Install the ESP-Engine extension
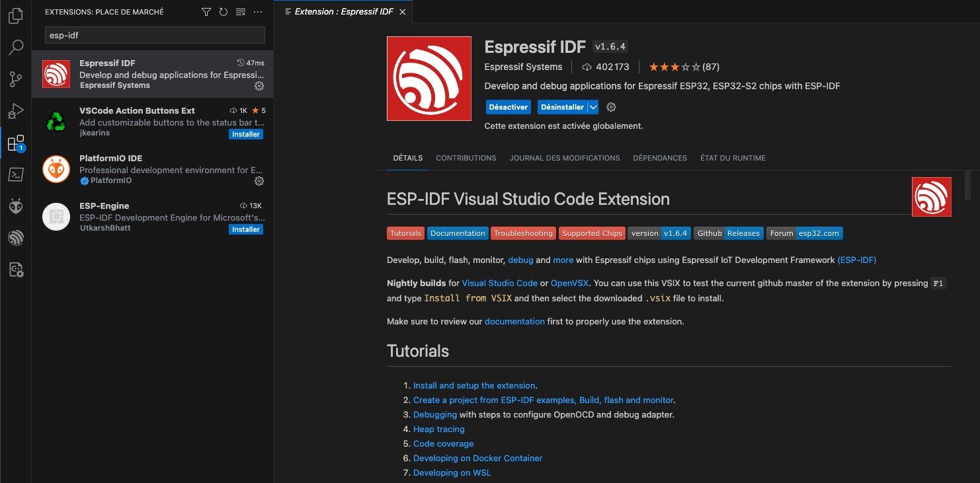 tap(246, 229)
